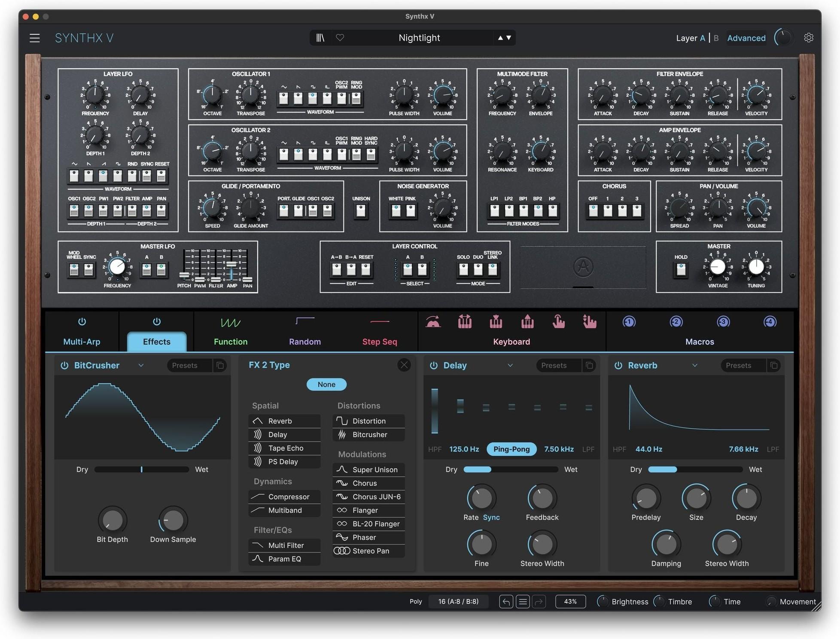840x639 pixels.
Task: Toggle Delay effect power button
Action: (434, 365)
